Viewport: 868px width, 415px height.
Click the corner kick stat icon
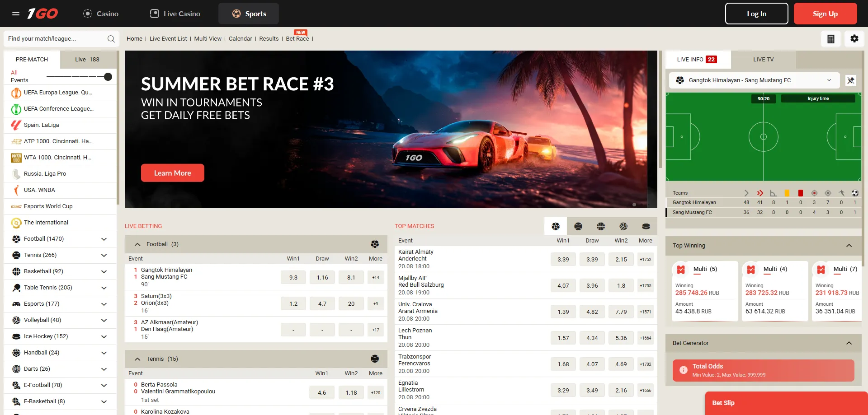(x=774, y=193)
